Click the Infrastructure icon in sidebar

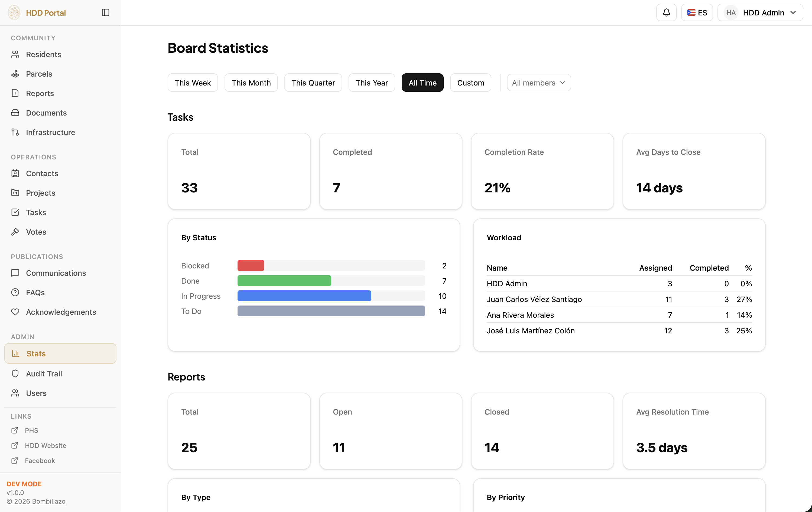15,132
